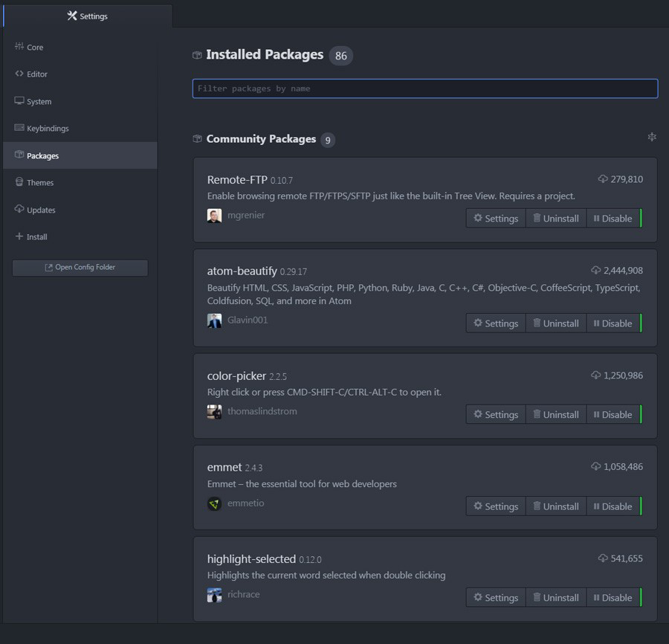
Task: Click atom-beautify download count 2,444,908
Action: [x=618, y=271]
